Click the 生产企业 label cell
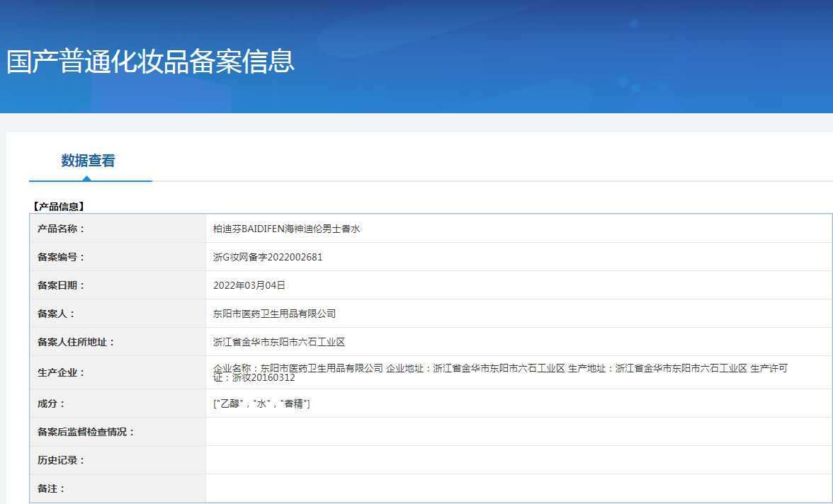The width and height of the screenshot is (833, 504). pos(118,372)
